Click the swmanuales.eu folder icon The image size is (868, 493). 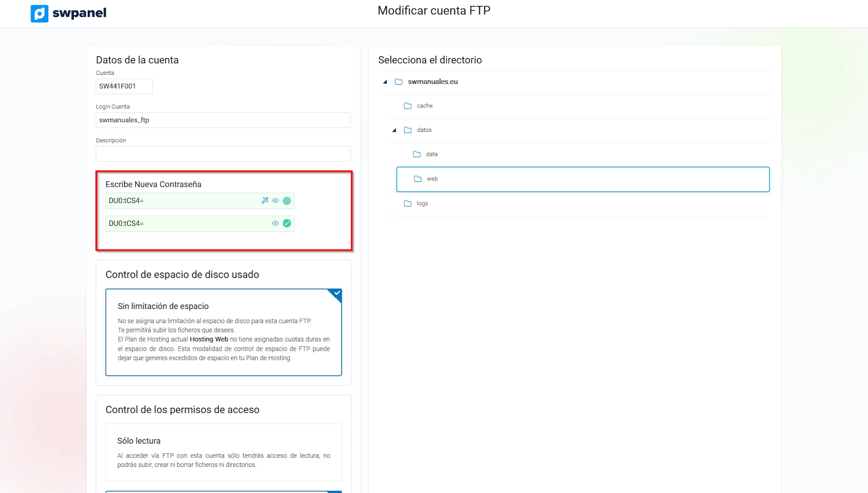pyautogui.click(x=399, y=82)
